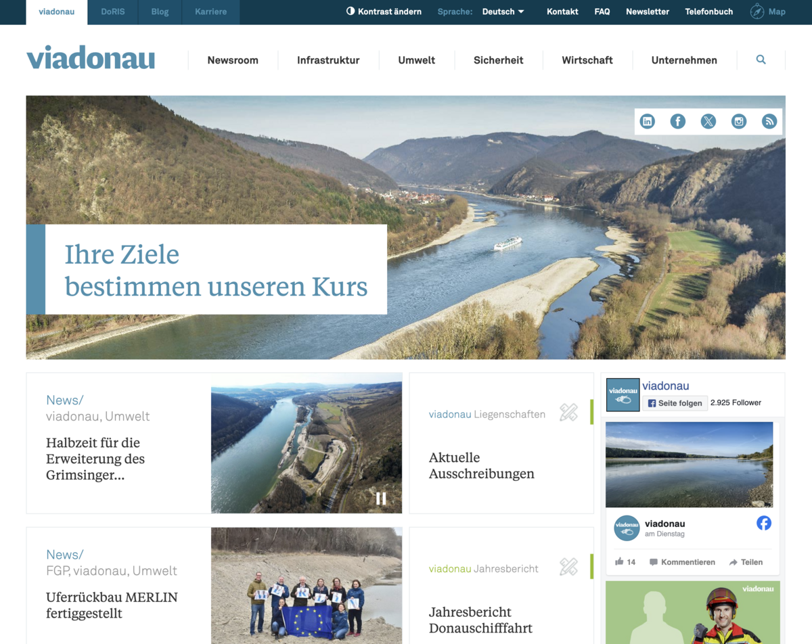Viewport: 812px width, 644px height.
Task: Open viadonau's LinkedIn page via the LinkedIn icon
Action: (648, 121)
